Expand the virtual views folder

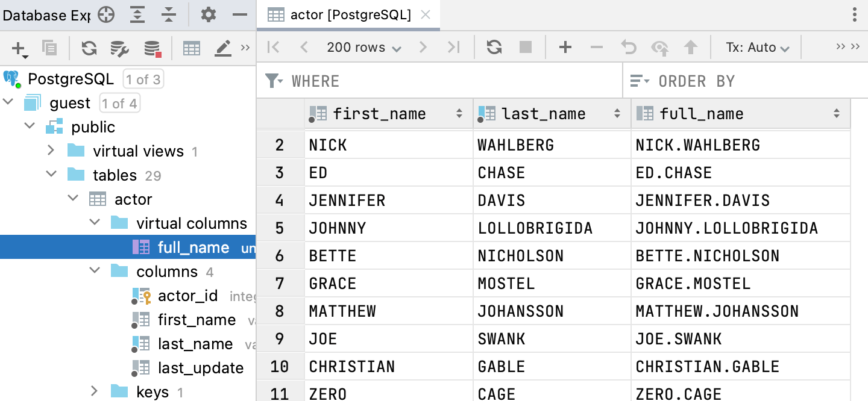(x=51, y=151)
